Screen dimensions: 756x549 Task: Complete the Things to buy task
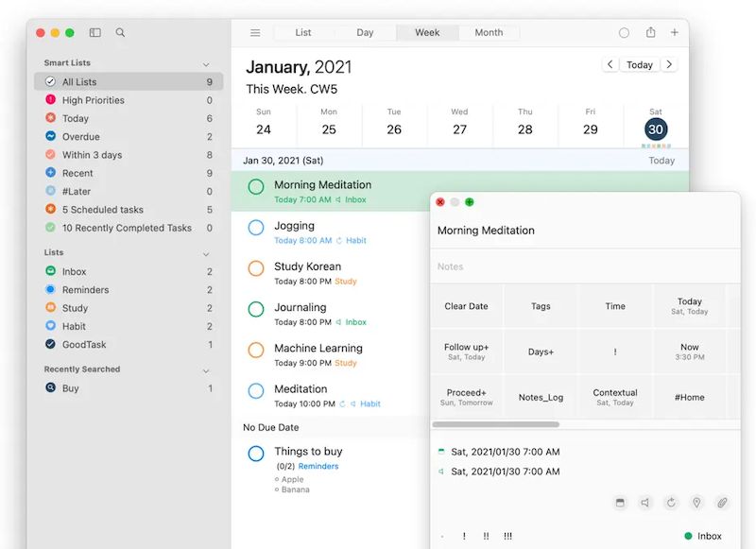pyautogui.click(x=256, y=454)
